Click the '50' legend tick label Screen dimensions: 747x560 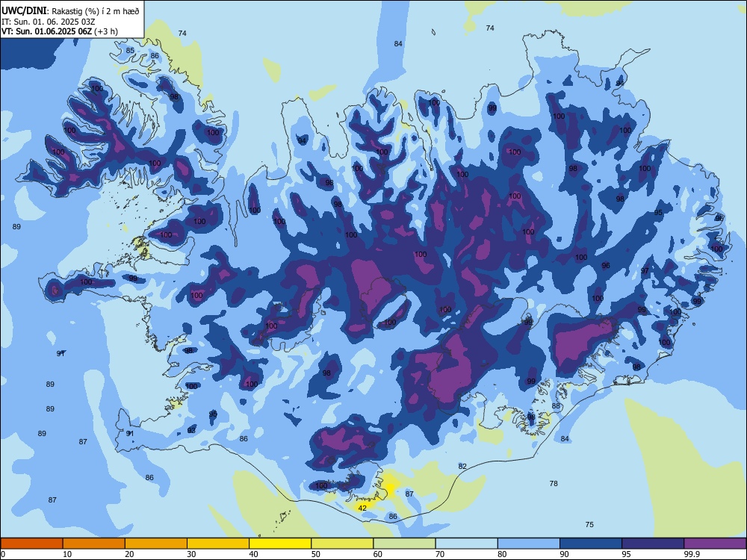316,554
